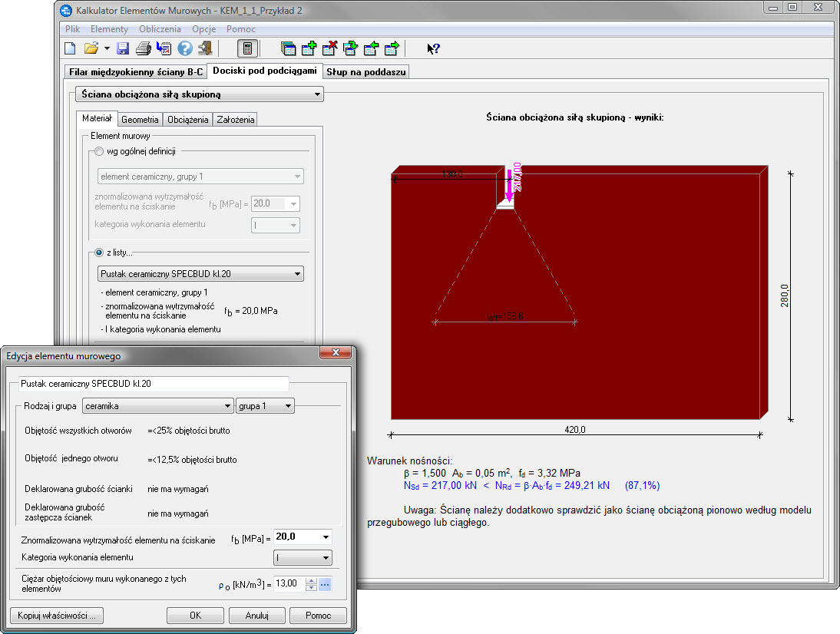The image size is (840, 634).
Task: Click the open folder toolbar icon
Action: (91, 49)
